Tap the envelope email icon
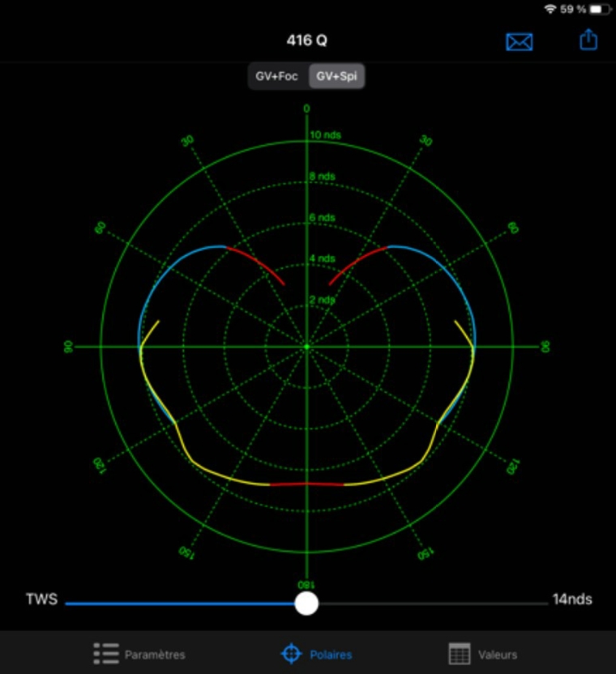616x674 pixels. pyautogui.click(x=519, y=41)
